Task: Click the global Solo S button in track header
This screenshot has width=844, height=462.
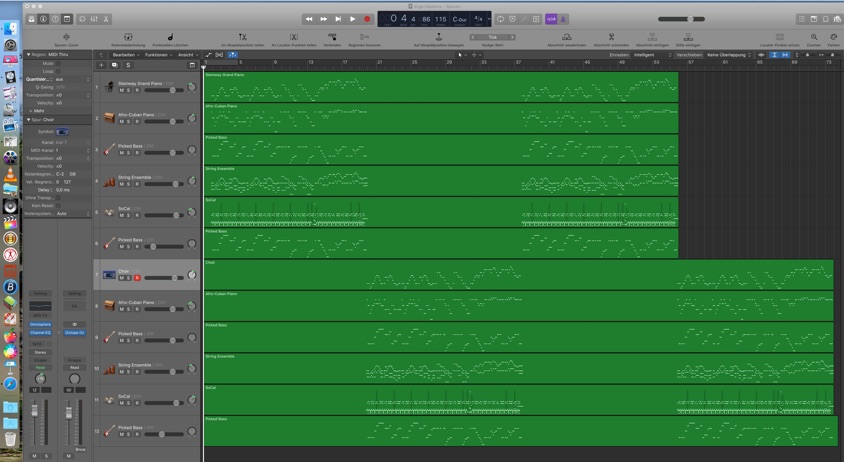Action: click(128, 65)
